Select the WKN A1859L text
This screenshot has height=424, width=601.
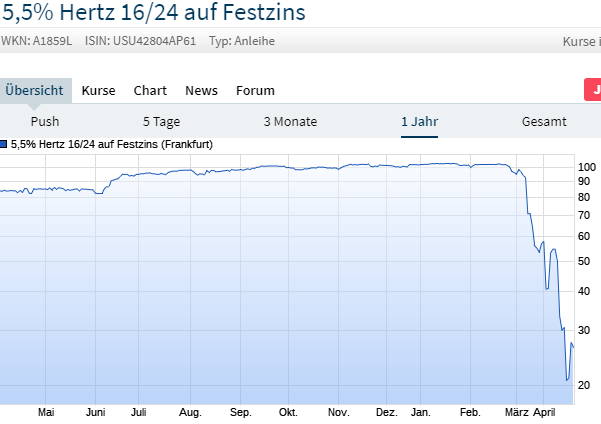36,41
